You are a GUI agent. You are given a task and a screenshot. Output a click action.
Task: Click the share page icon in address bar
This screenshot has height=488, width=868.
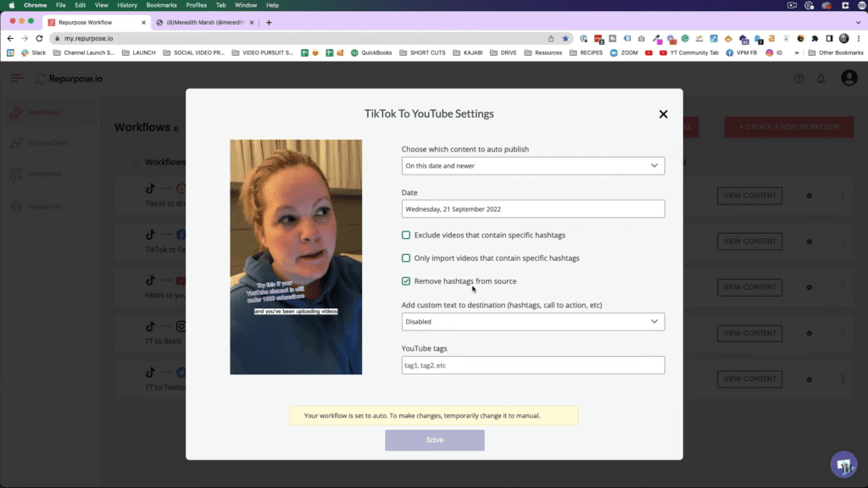[x=551, y=38]
